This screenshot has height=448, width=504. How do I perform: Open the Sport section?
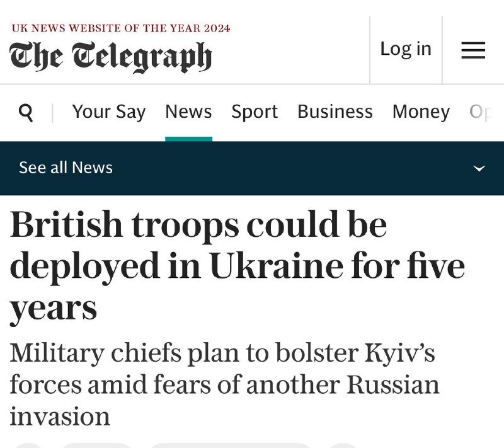click(x=255, y=112)
